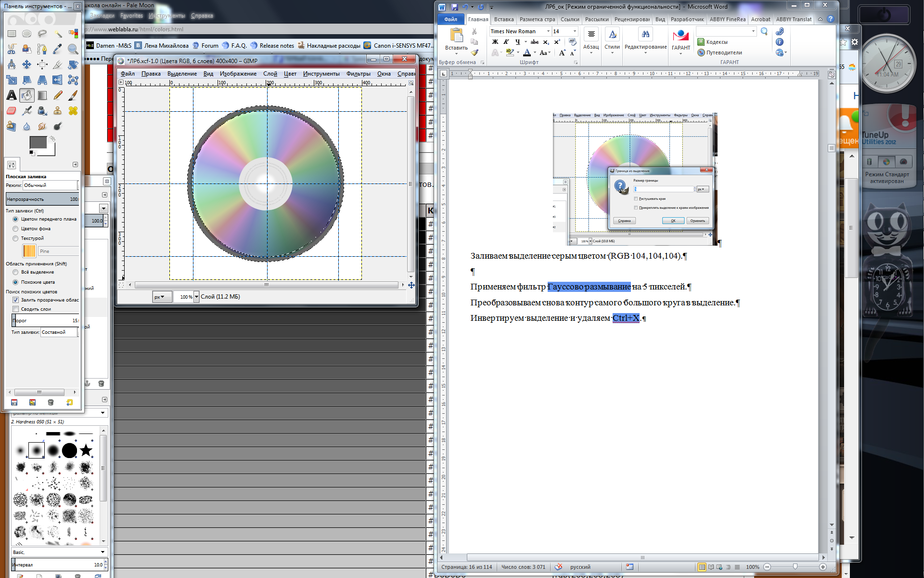Select the Free Select lasso tool
The image size is (924, 578).
tap(42, 34)
